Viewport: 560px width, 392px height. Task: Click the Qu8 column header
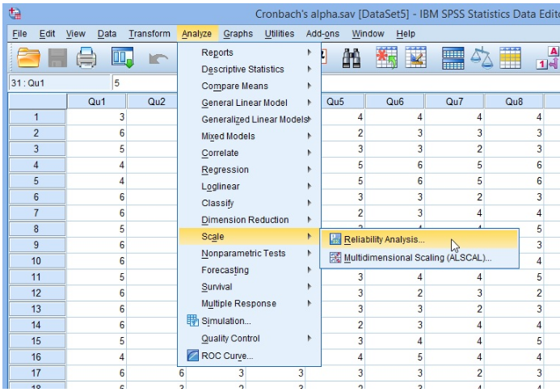(x=514, y=102)
